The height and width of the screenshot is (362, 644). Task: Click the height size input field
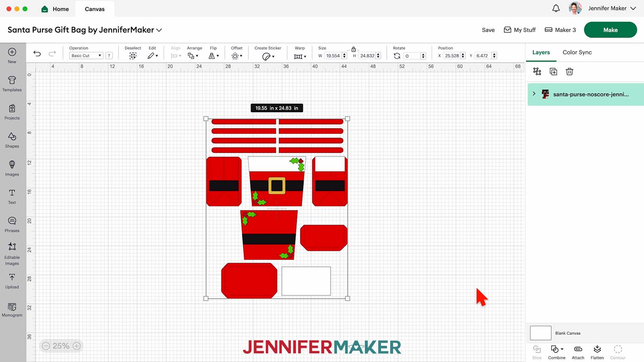tap(367, 56)
